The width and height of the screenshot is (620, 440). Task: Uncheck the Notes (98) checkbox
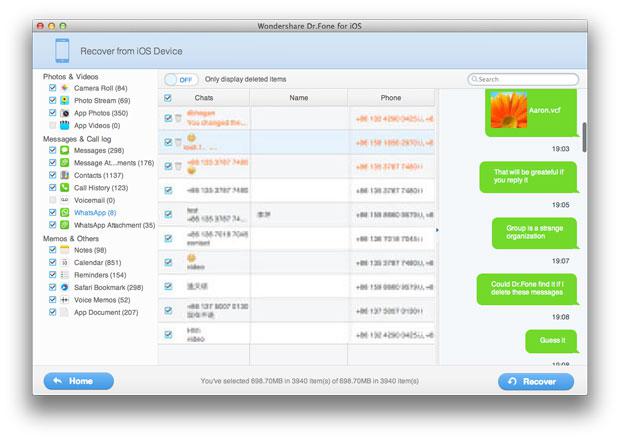click(52, 249)
